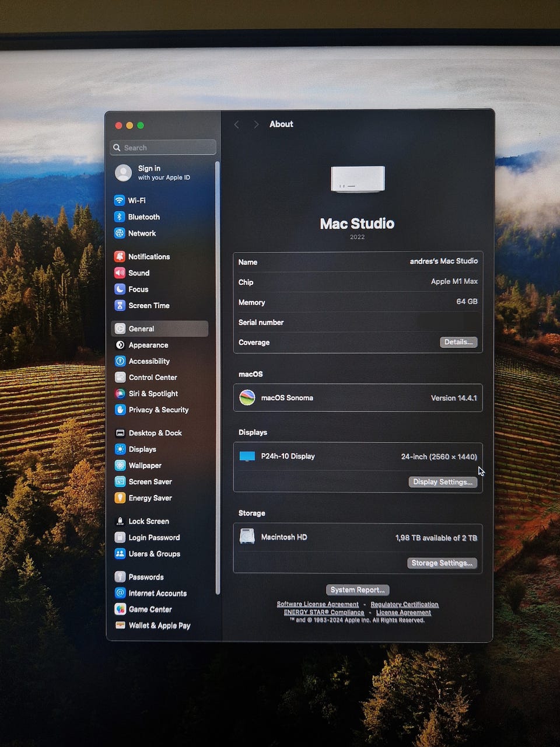Click the Macintosh HD drive icon

[x=247, y=536]
